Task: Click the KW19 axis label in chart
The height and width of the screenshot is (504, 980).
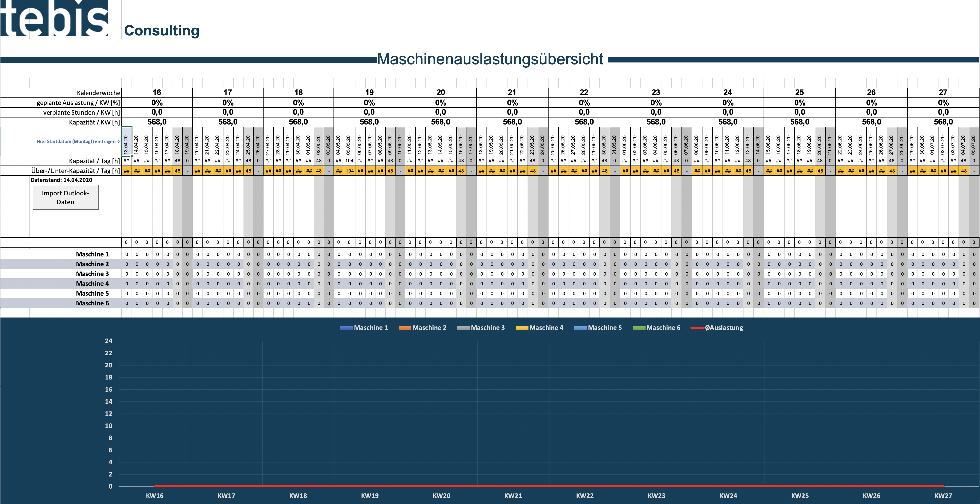Action: (x=370, y=496)
